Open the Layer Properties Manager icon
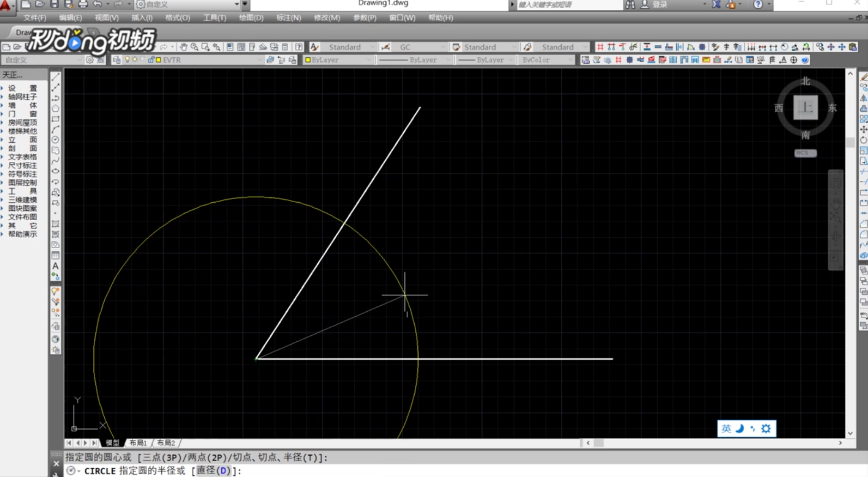868x477 pixels. [116, 60]
